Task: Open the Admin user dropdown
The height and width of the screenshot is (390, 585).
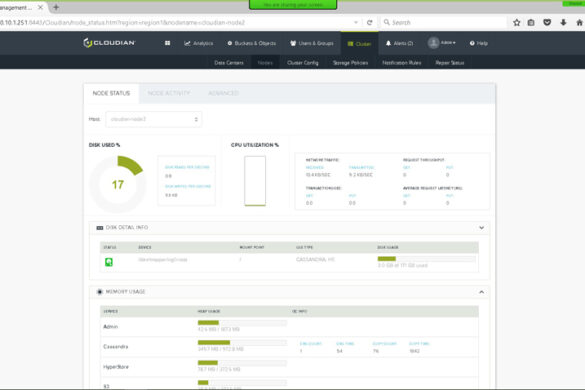Action: pyautogui.click(x=442, y=43)
